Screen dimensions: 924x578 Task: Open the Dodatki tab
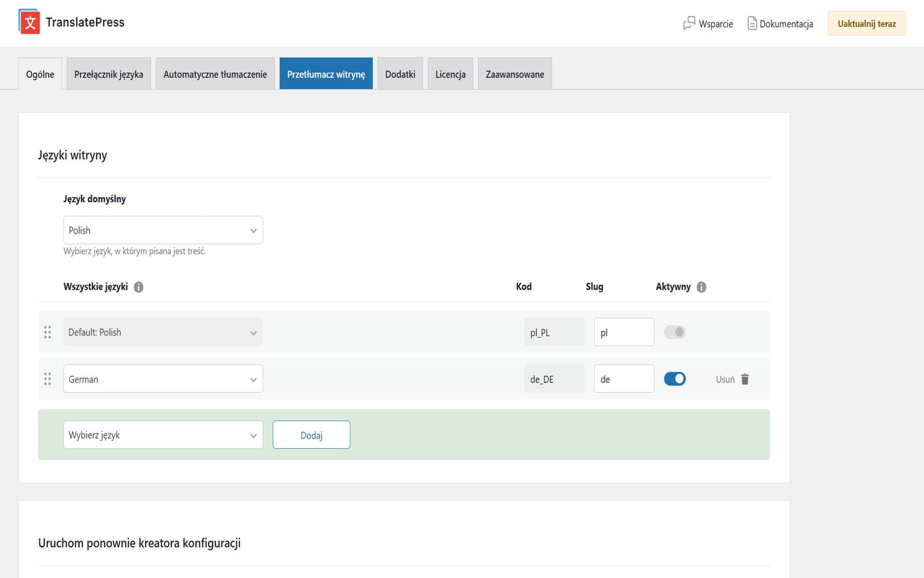point(400,73)
